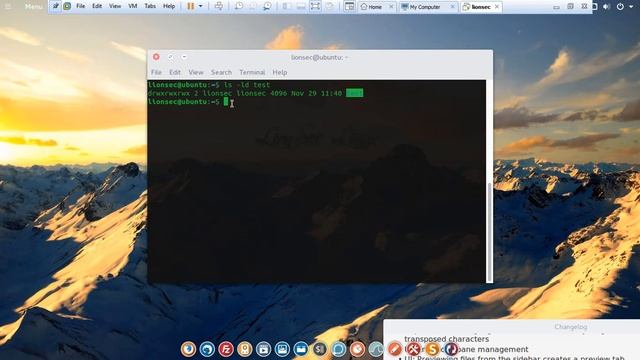Click the highlighted 'test' directory name

click(x=354, y=93)
